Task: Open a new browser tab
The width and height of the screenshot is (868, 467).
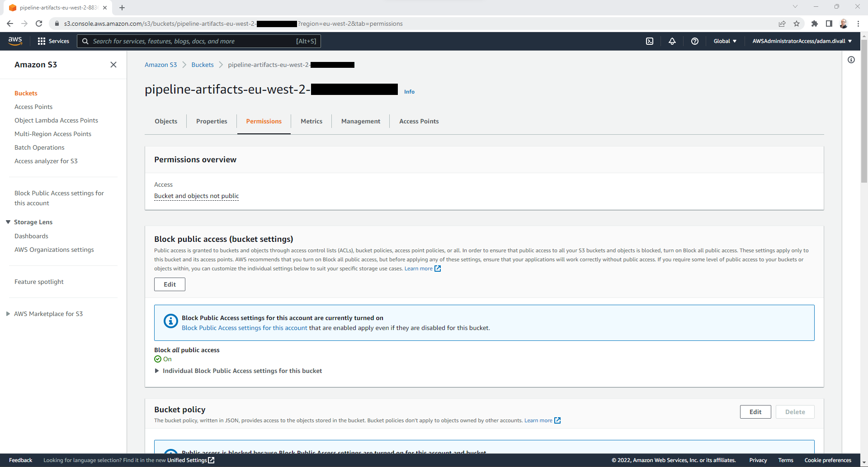Action: [122, 8]
